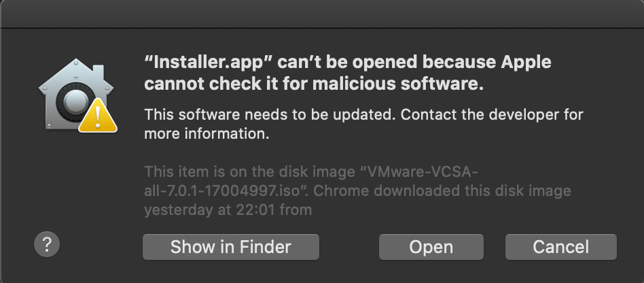Click the "Contact the developer" sentence
This screenshot has width=644, height=283.
tap(492, 114)
